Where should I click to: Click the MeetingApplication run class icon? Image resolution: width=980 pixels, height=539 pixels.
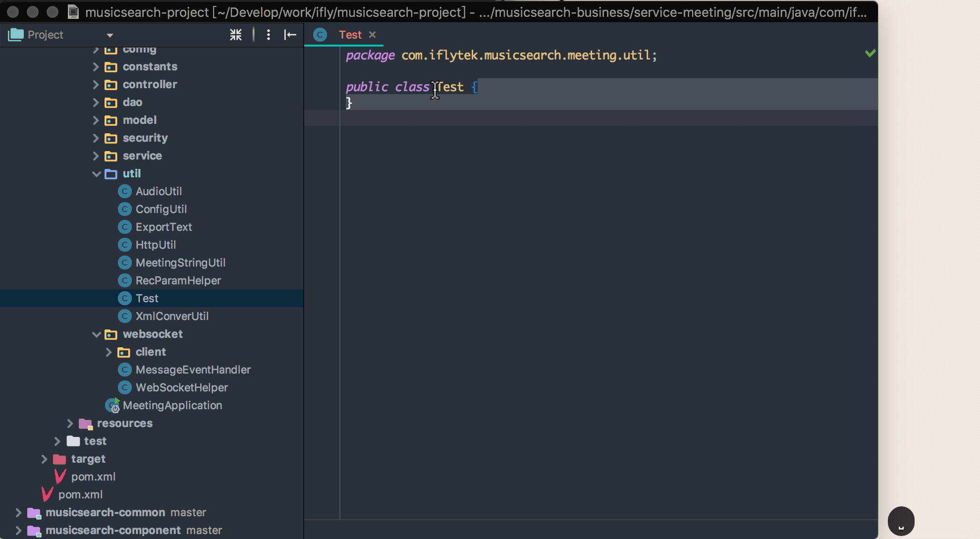point(113,406)
